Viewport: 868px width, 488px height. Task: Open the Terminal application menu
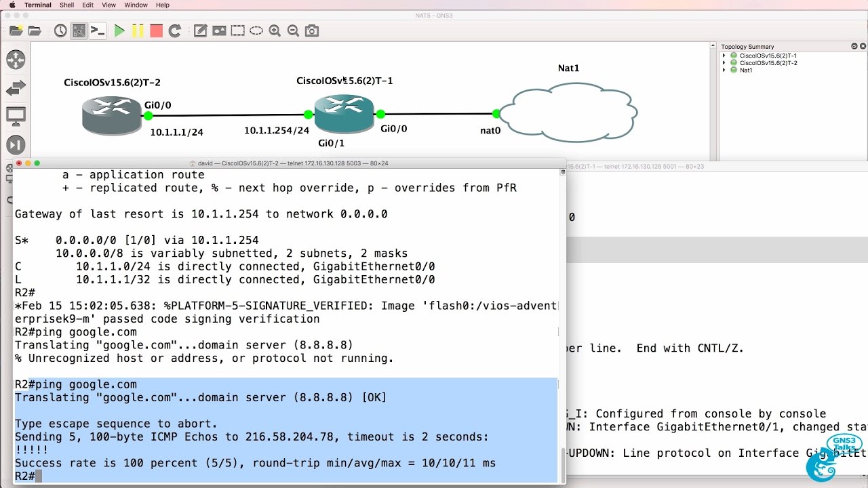[x=37, y=5]
